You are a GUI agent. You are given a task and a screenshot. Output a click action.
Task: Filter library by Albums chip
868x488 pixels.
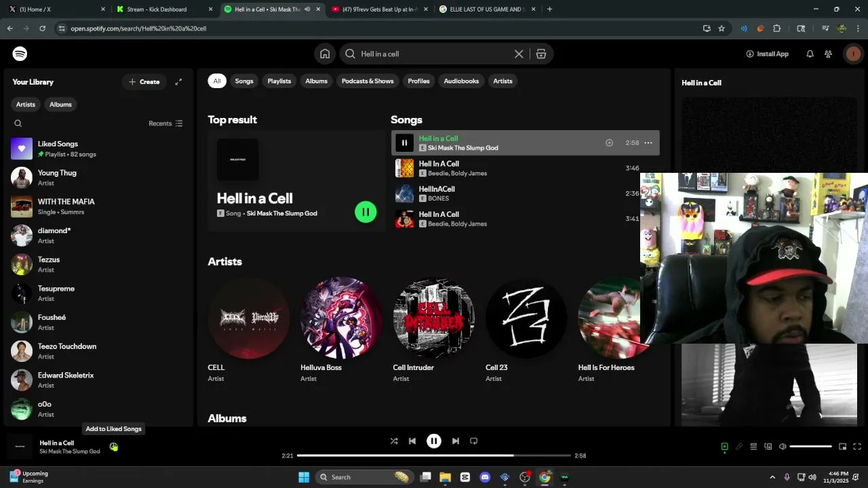point(60,104)
